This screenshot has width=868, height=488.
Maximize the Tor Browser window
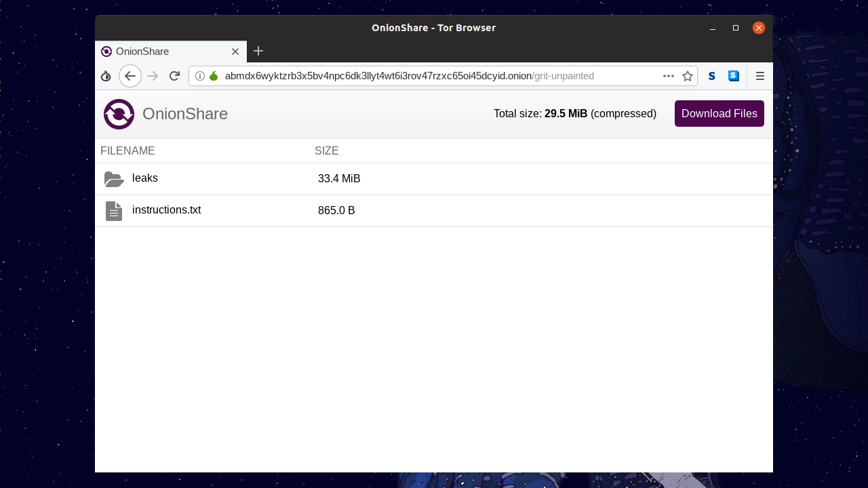click(736, 28)
